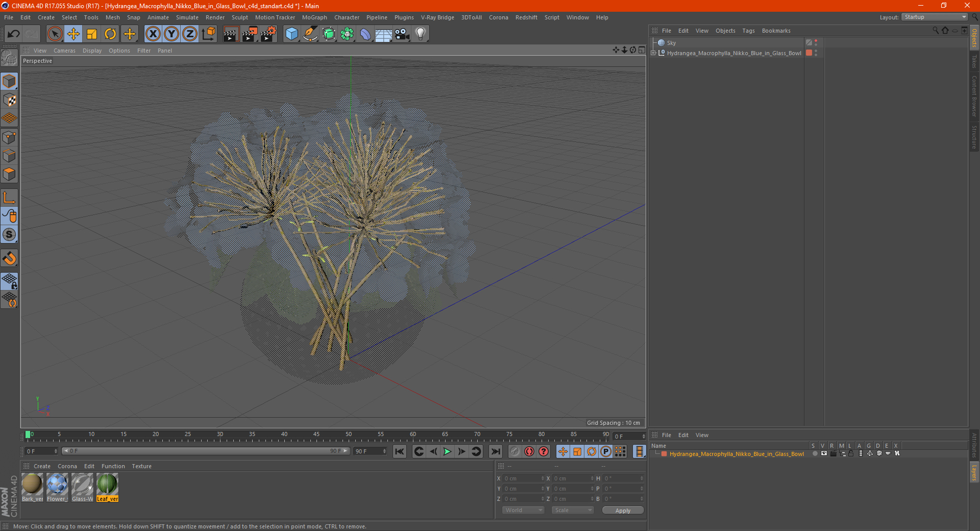Click the Undo arrow icon
The width and height of the screenshot is (980, 531).
(14, 34)
